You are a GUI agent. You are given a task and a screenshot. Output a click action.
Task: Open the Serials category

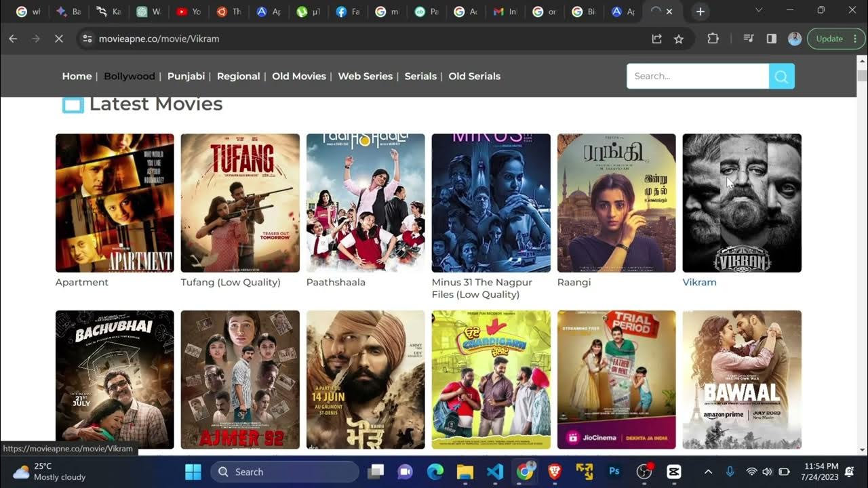[420, 77]
